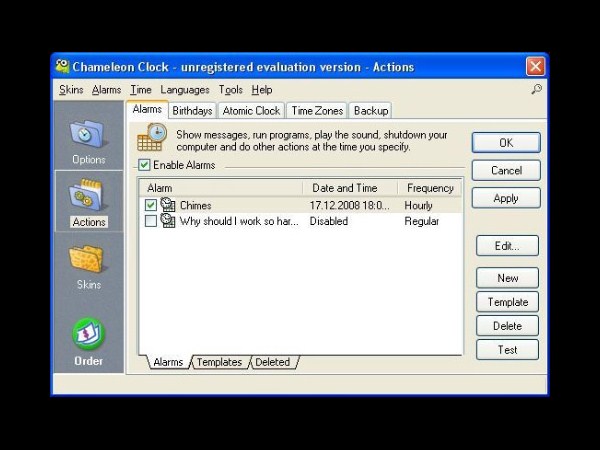Switch to the Birthdays tab
Screen dimensions: 600x450
(192, 111)
